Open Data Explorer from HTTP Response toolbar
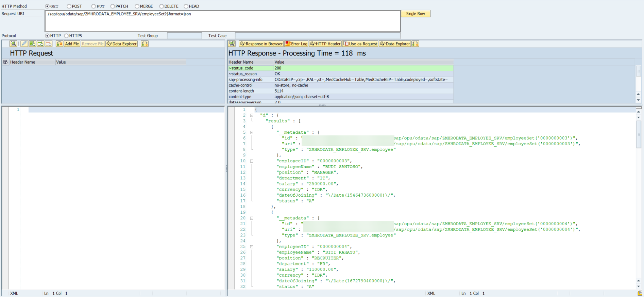This screenshot has width=644, height=297. pos(395,44)
